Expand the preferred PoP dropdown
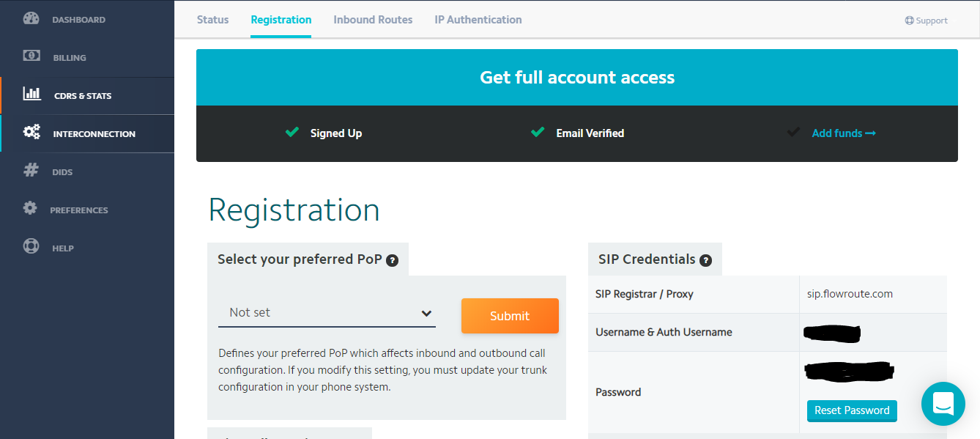Viewport: 980px width, 439px height. tap(327, 313)
